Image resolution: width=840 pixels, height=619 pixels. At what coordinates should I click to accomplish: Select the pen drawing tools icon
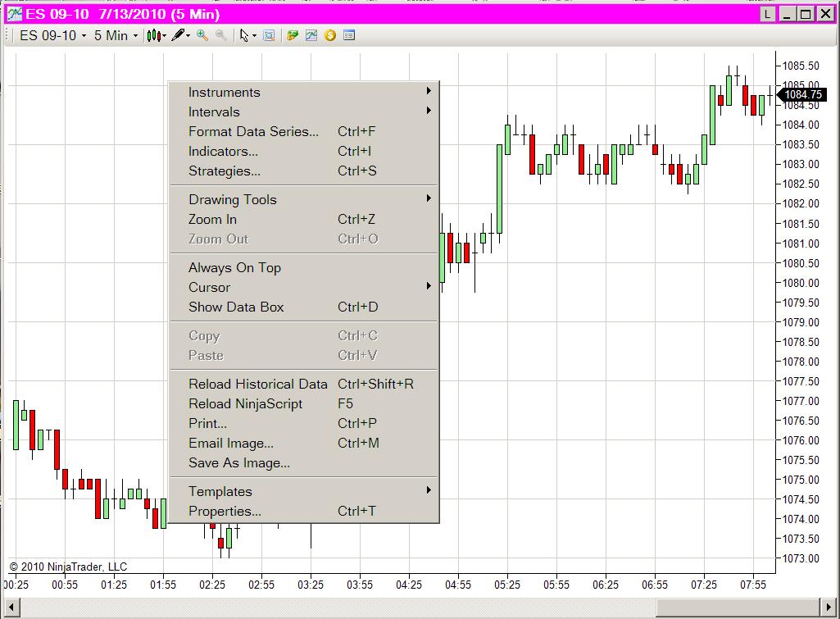click(x=178, y=36)
